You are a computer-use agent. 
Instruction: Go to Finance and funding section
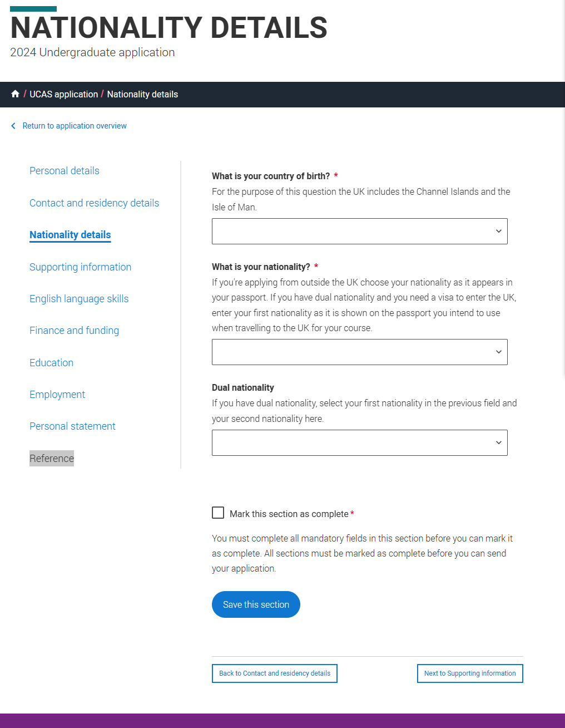(74, 331)
